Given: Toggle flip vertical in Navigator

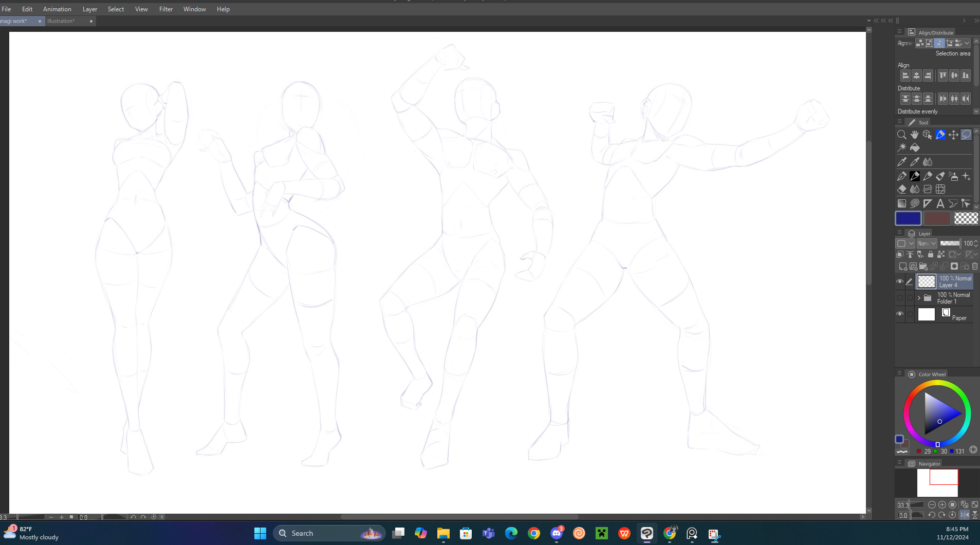Looking at the screenshot, I should pyautogui.click(x=974, y=515).
